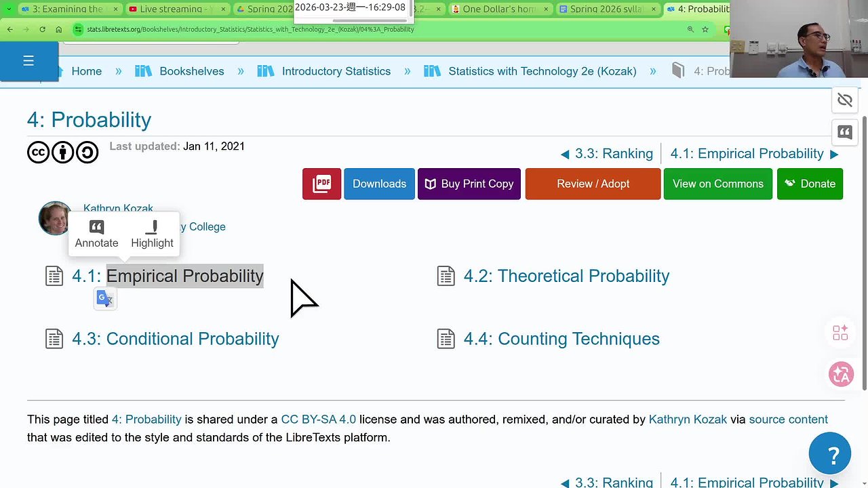Click '4: Probability' link in attribution text
Viewport: 868px width, 488px height.
coord(146,420)
